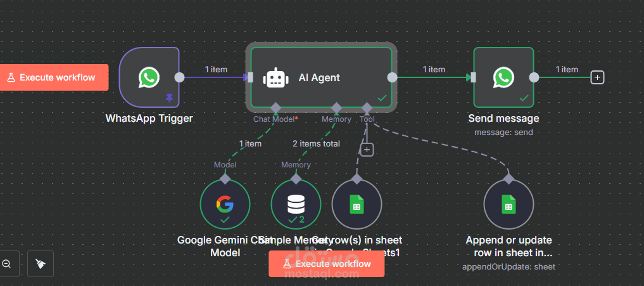Click the plus button after Send message
This screenshot has height=286, width=644.
(597, 77)
